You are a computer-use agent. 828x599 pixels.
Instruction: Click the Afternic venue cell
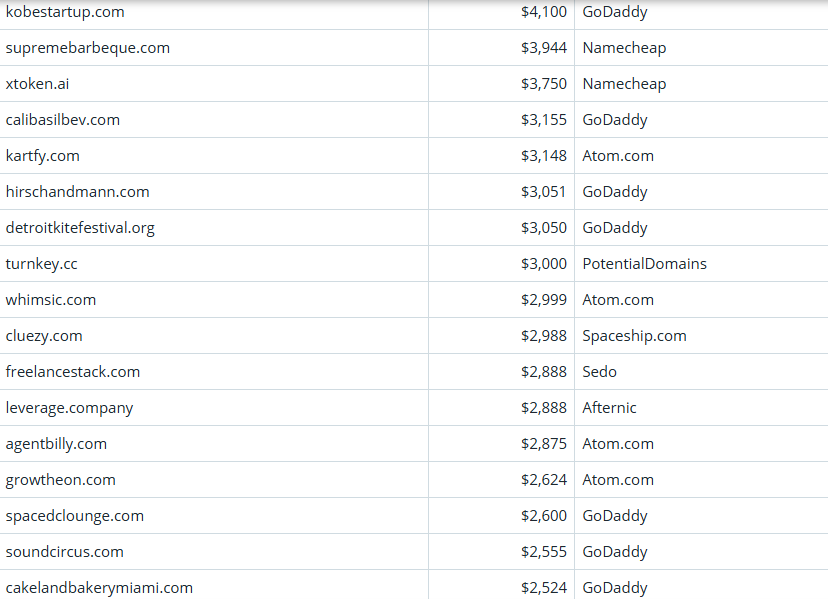coord(609,408)
